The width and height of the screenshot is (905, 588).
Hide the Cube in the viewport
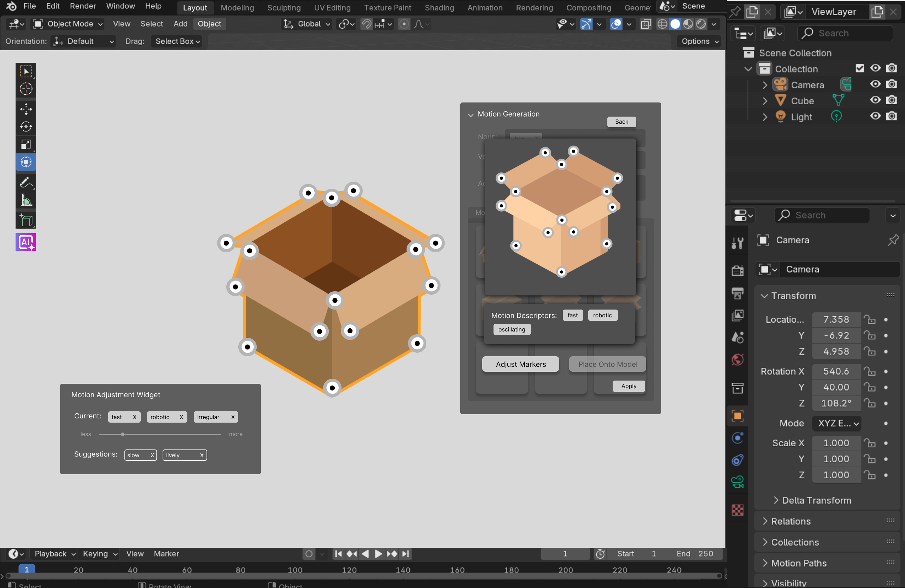(875, 100)
